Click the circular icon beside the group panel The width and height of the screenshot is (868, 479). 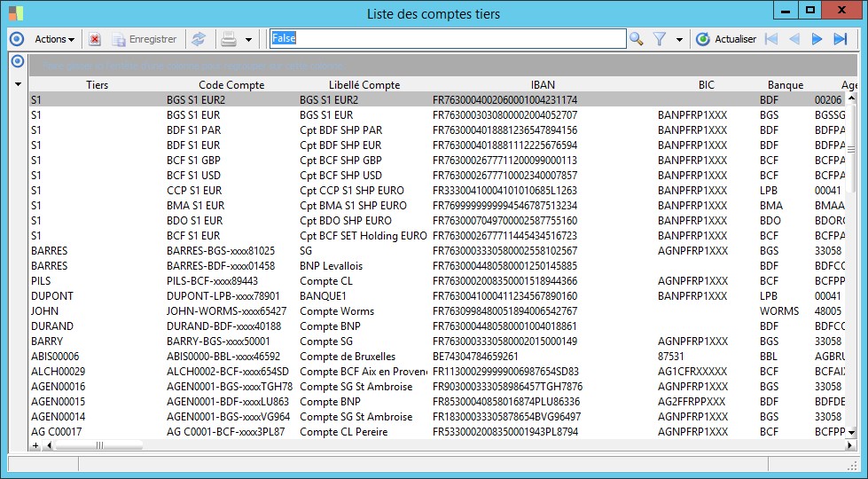[x=18, y=61]
